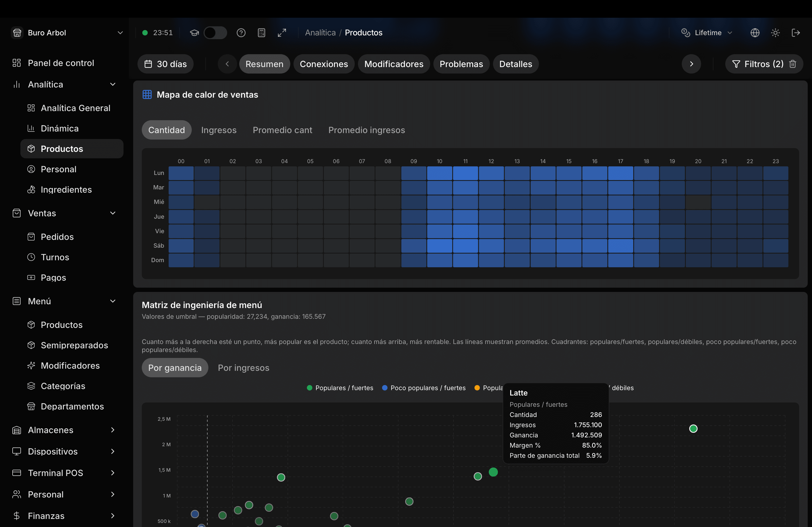Go to previous tabs with left arrow
The width and height of the screenshot is (812, 527).
[x=227, y=64]
